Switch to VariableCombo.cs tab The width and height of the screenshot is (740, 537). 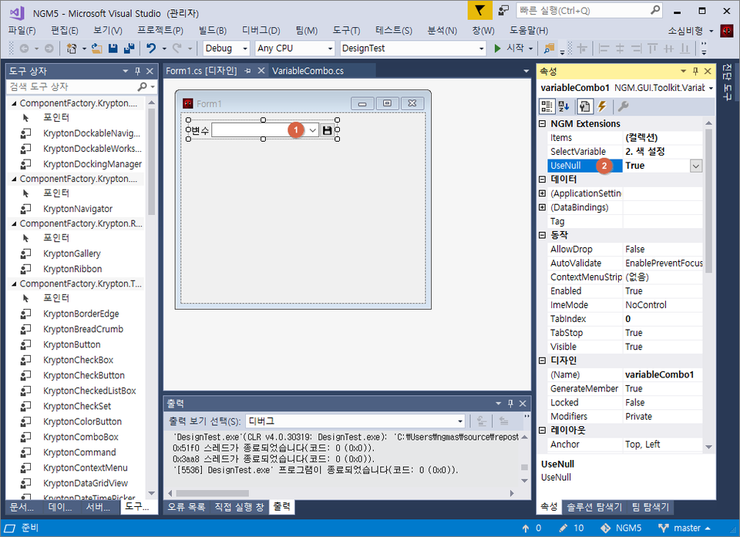tap(308, 71)
